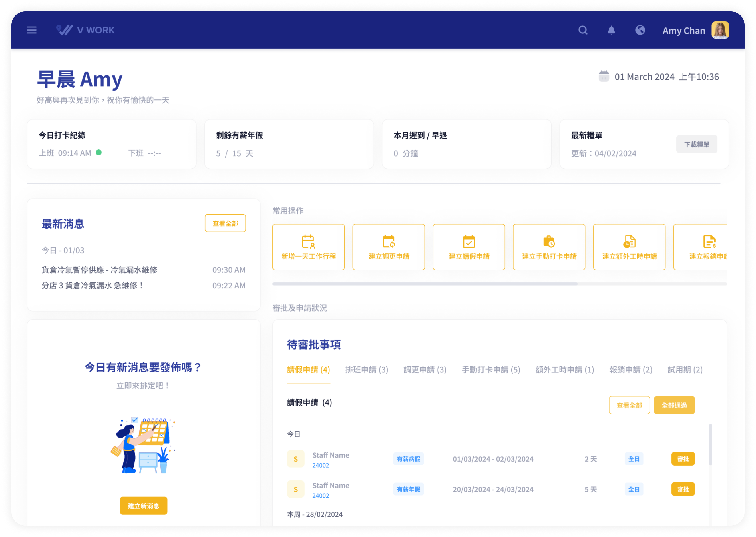This screenshot has width=756, height=537.
Task: Open Amy Chan's profile avatar
Action: (x=720, y=30)
